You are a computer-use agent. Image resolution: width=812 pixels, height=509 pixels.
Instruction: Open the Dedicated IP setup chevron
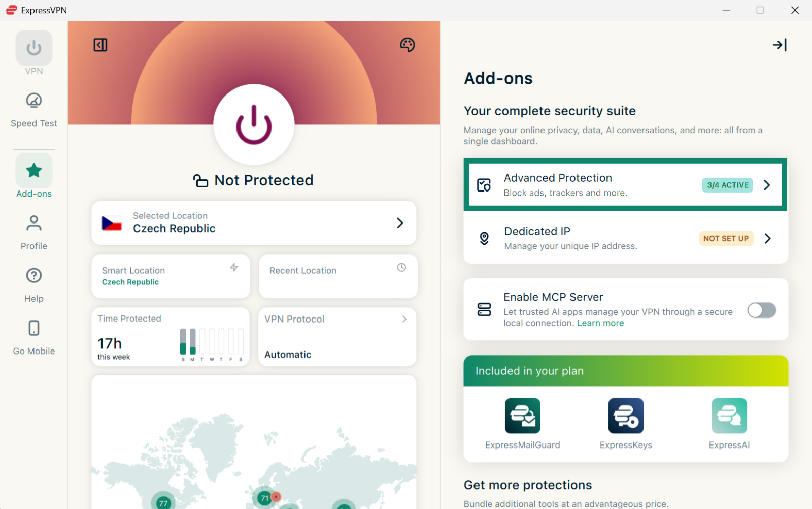click(767, 238)
